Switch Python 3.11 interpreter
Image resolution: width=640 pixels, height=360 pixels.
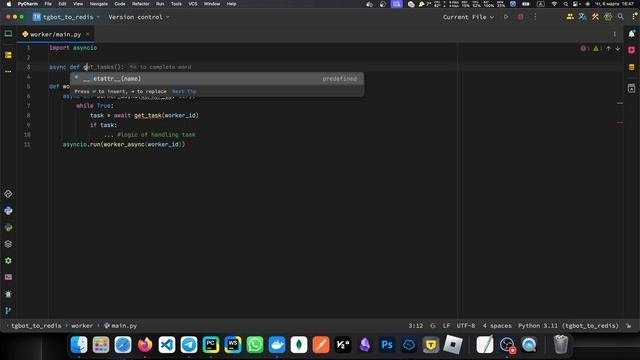pyautogui.click(x=568, y=326)
